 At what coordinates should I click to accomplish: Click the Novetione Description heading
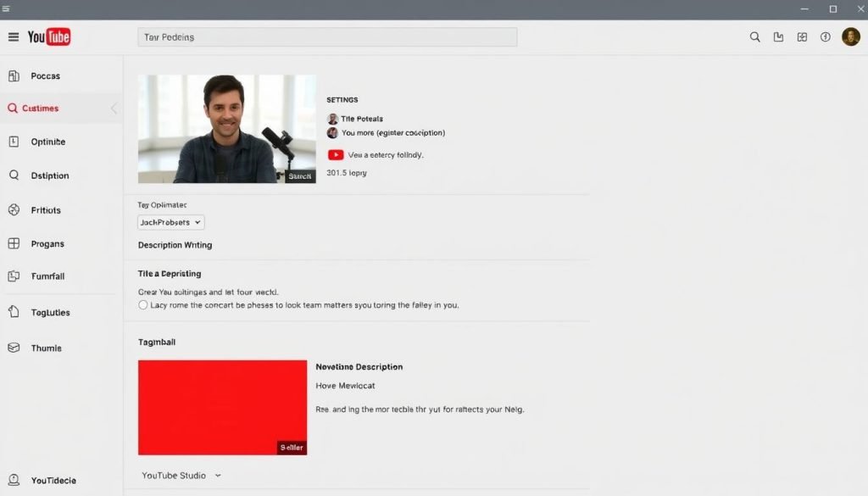pos(359,366)
